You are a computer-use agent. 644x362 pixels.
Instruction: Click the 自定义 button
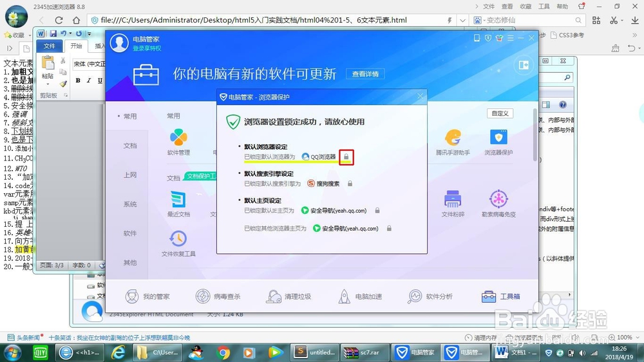pos(500,113)
